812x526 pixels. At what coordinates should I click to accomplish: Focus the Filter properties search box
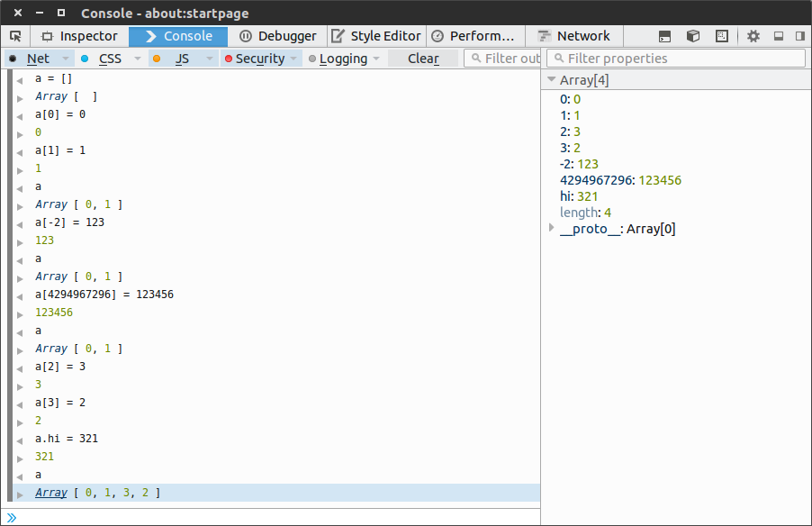[684, 59]
